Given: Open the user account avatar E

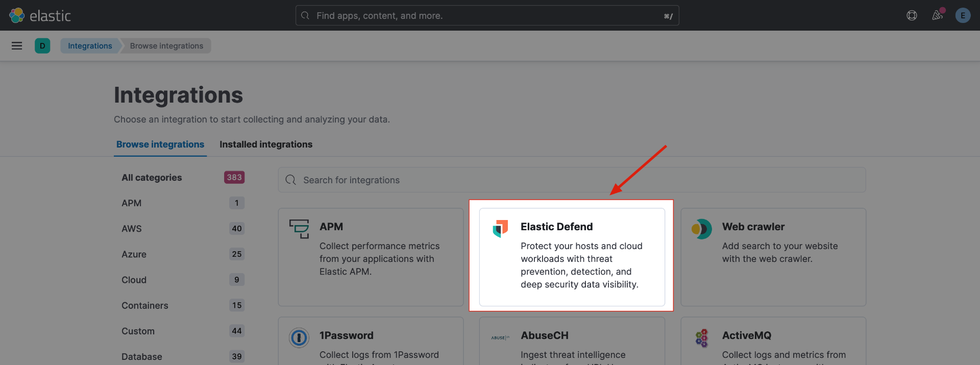Looking at the screenshot, I should [963, 15].
